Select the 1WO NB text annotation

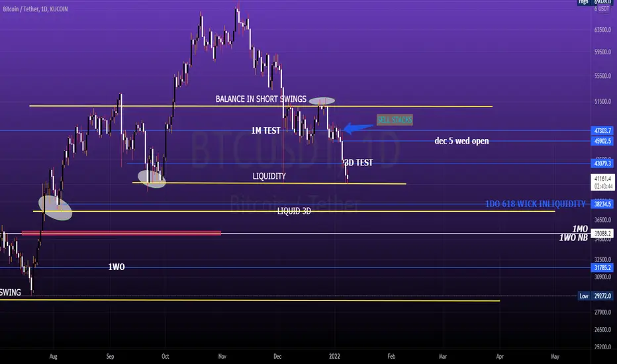coord(574,238)
